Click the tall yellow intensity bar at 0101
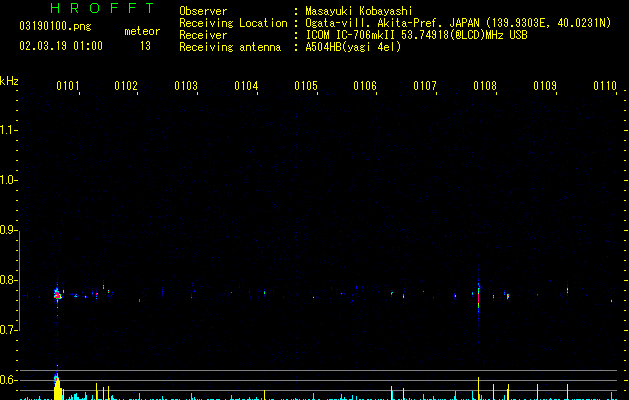The width and height of the screenshot is (629, 400). [58, 387]
